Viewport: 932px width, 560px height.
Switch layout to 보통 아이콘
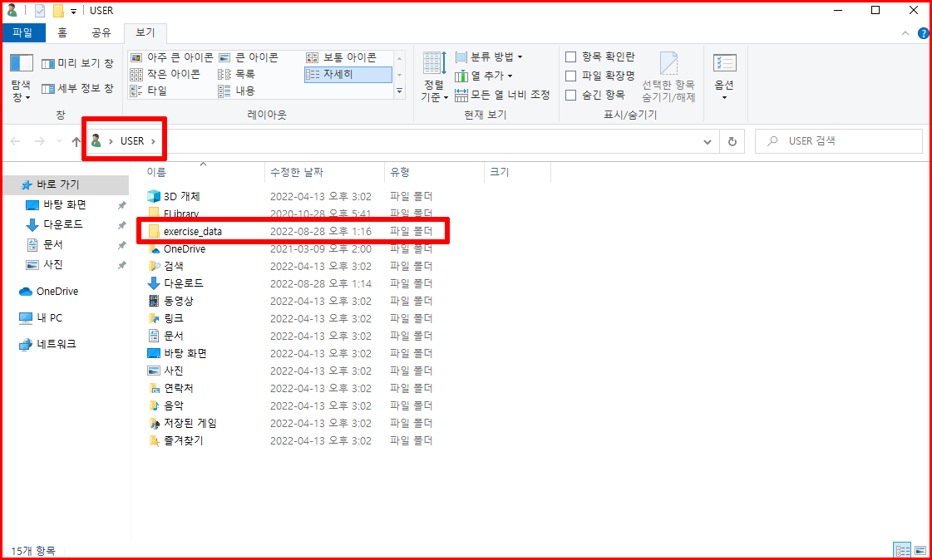(x=341, y=57)
